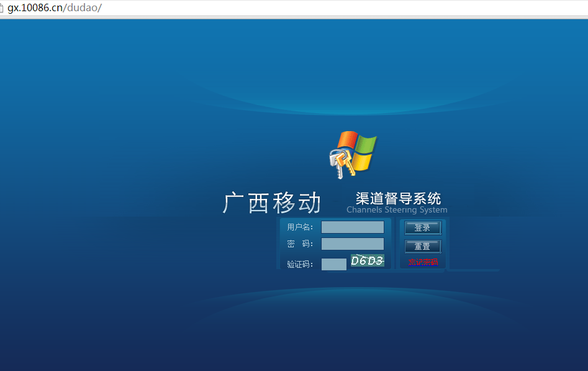Focus the 密码 password input field
The width and height of the screenshot is (588, 371).
click(x=353, y=244)
